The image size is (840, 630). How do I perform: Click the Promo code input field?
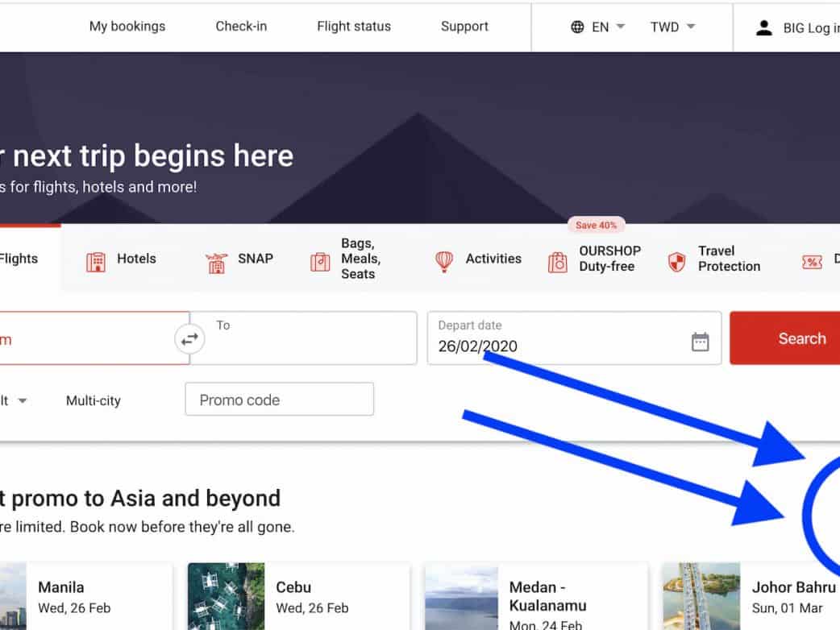(279, 400)
